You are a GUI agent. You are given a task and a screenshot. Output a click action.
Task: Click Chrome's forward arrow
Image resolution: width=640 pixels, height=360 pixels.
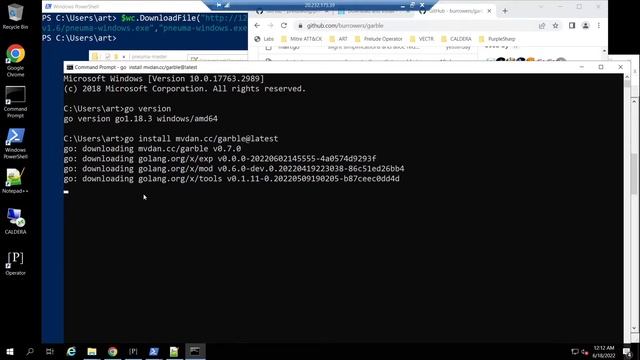(270, 25)
